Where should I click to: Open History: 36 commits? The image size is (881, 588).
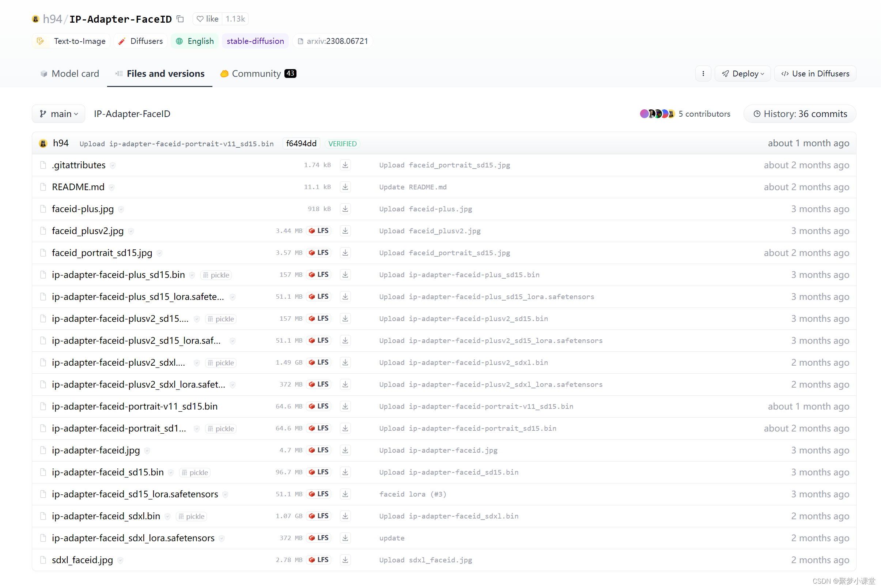point(799,114)
